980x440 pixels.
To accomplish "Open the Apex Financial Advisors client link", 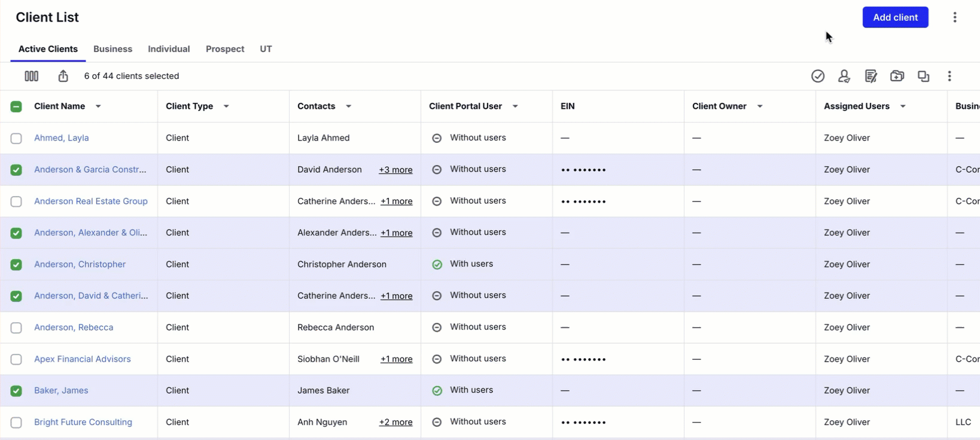I will pyautogui.click(x=82, y=359).
